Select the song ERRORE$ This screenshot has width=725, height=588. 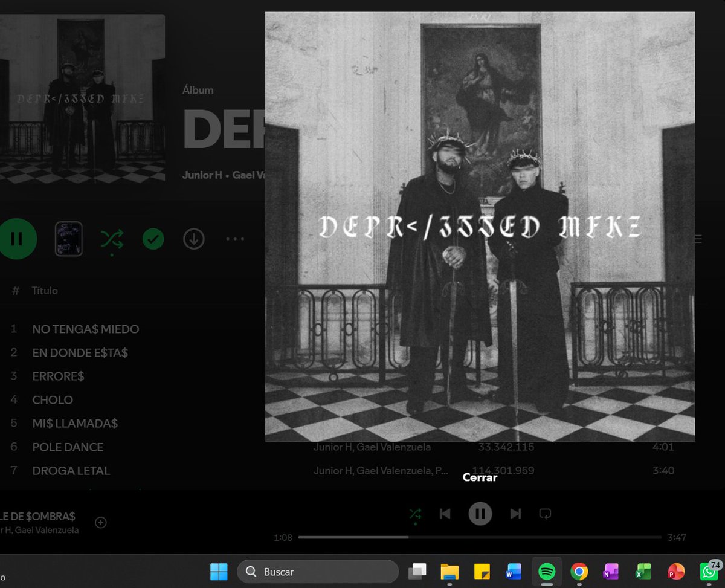(x=58, y=376)
